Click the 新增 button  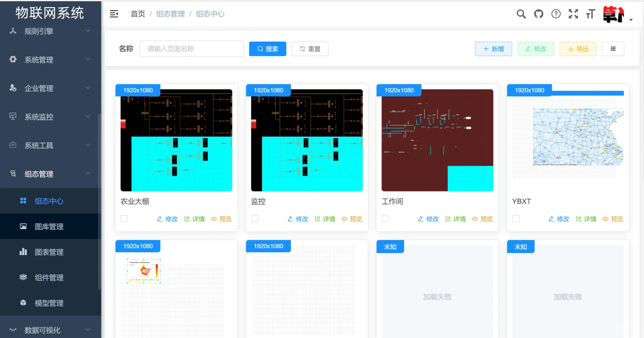[494, 49]
